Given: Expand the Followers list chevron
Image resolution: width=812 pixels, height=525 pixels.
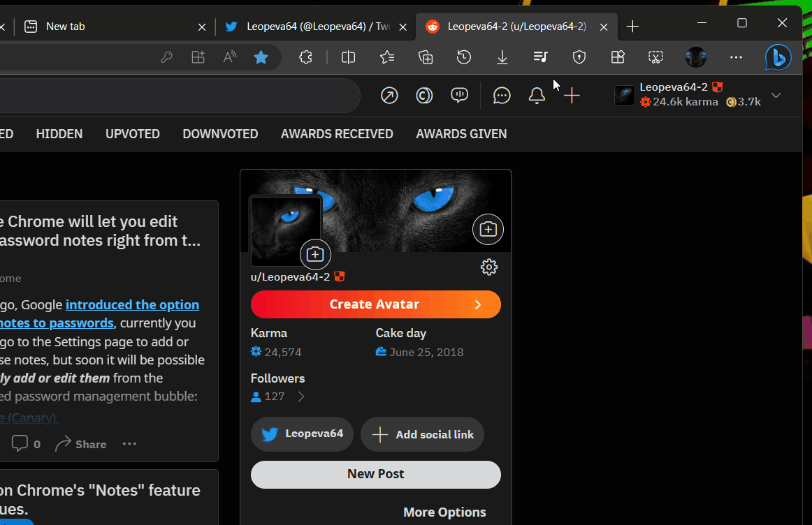Looking at the screenshot, I should coord(300,396).
